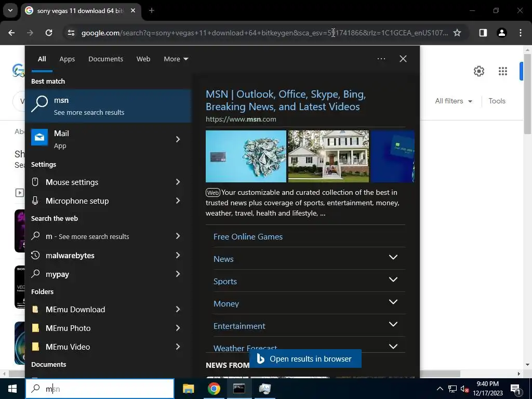Click the Chrome forward arrow
Image resolution: width=532 pixels, height=399 pixels.
pos(30,33)
